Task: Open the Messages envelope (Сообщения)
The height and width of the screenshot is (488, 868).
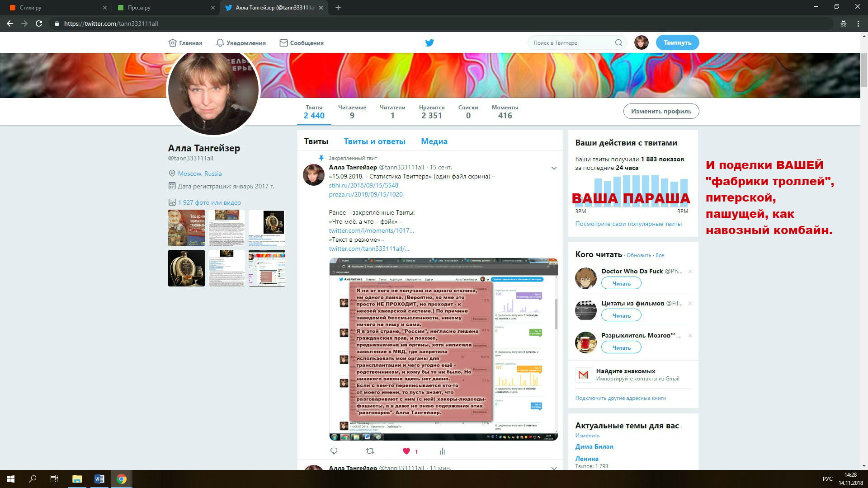Action: coord(302,43)
